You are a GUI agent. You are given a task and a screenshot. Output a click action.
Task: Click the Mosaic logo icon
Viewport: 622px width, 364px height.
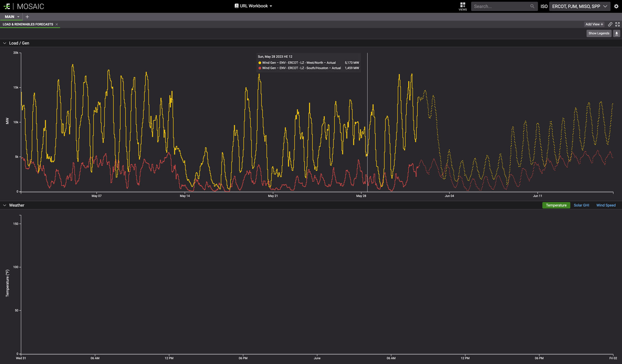7,6
